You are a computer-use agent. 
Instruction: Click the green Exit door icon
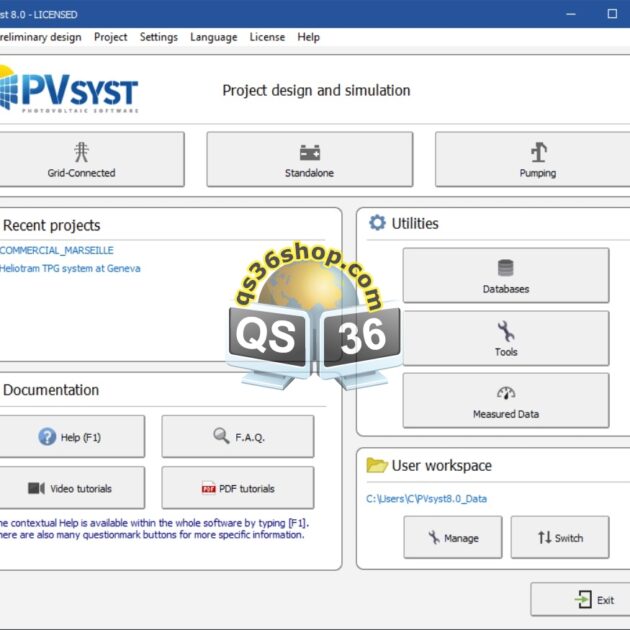583,600
